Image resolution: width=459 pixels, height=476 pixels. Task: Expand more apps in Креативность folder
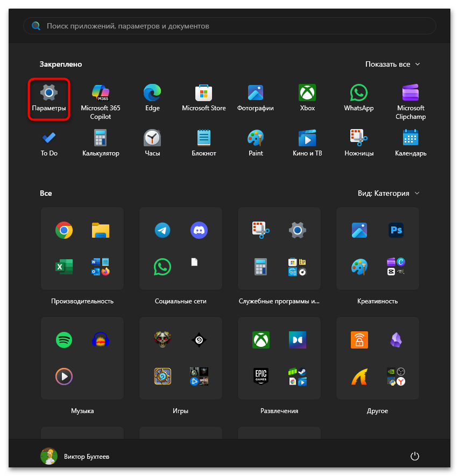[396, 267]
